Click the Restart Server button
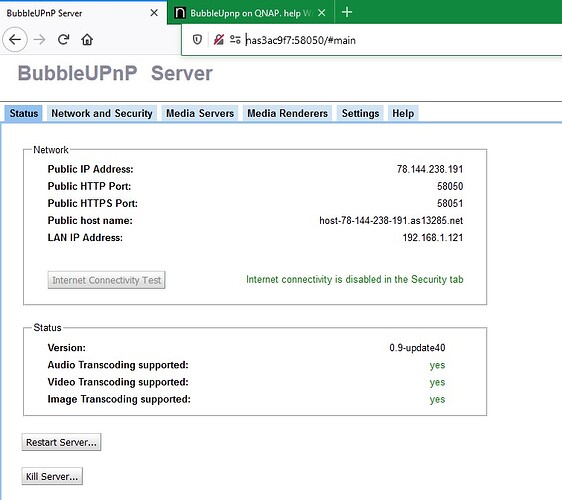The image size is (562, 500). [61, 442]
